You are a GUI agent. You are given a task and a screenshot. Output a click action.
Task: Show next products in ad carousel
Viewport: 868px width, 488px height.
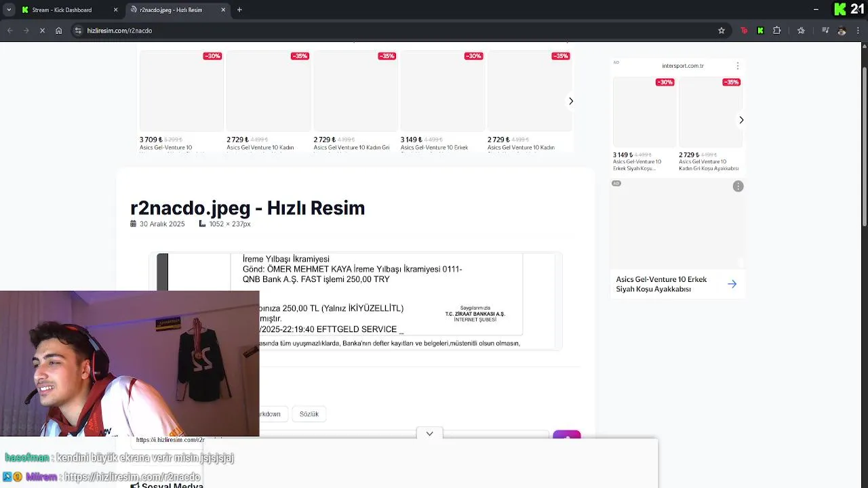coord(571,101)
